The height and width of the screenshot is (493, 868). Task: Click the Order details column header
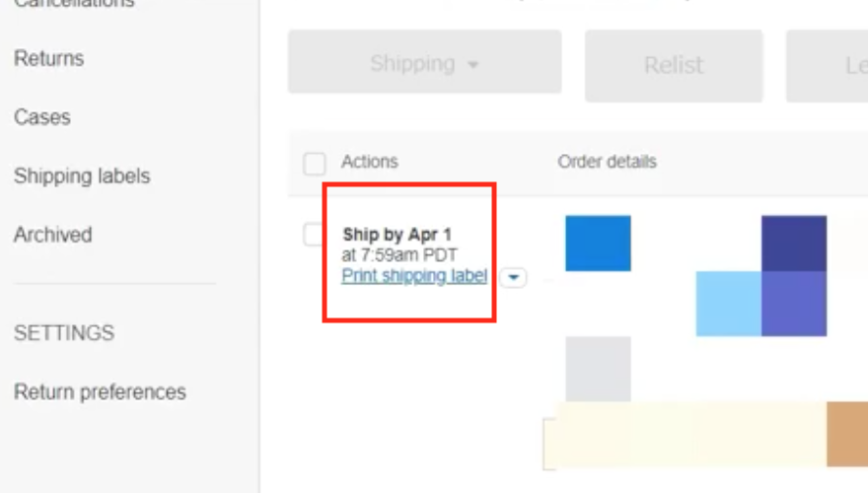click(x=608, y=162)
